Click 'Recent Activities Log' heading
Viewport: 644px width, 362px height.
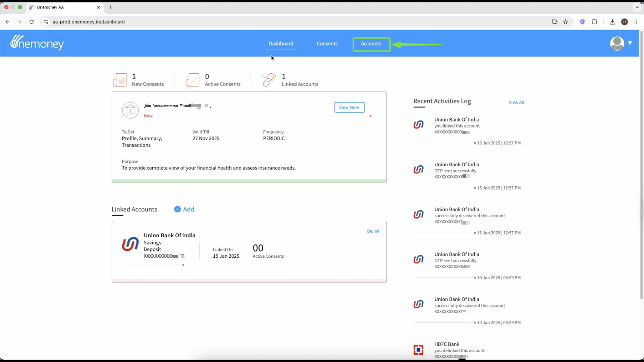(442, 101)
